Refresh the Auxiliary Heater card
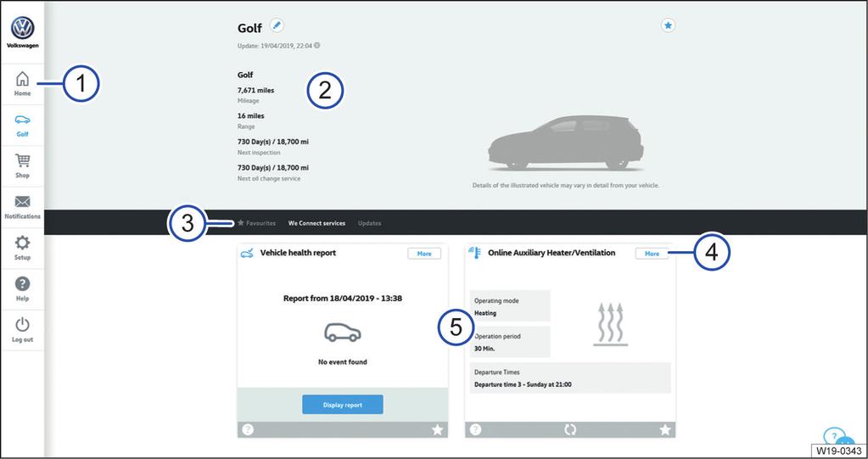 click(570, 429)
